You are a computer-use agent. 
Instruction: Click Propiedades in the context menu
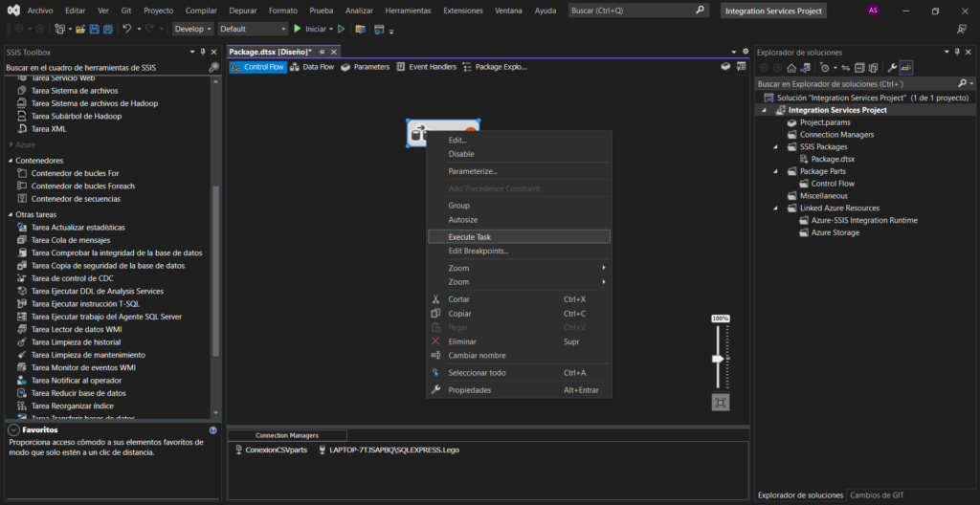tap(469, 390)
